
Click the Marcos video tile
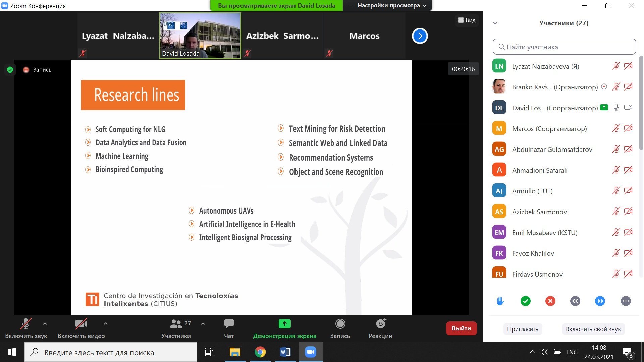(x=364, y=36)
